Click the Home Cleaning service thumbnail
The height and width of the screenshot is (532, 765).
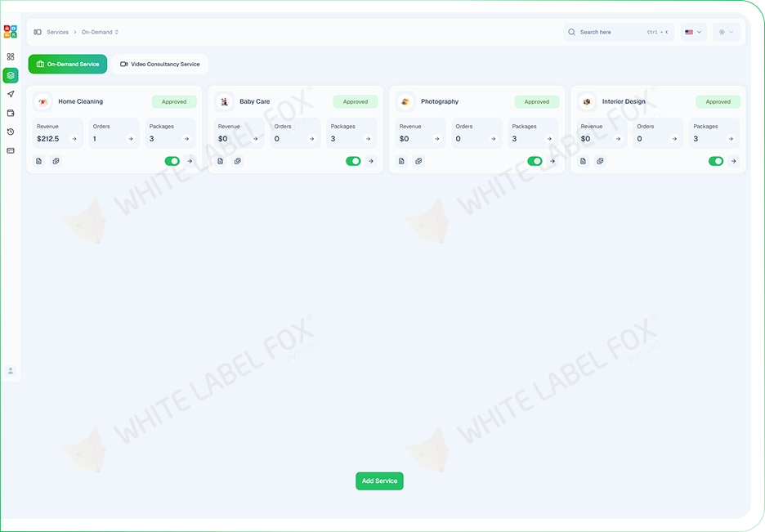(x=43, y=101)
